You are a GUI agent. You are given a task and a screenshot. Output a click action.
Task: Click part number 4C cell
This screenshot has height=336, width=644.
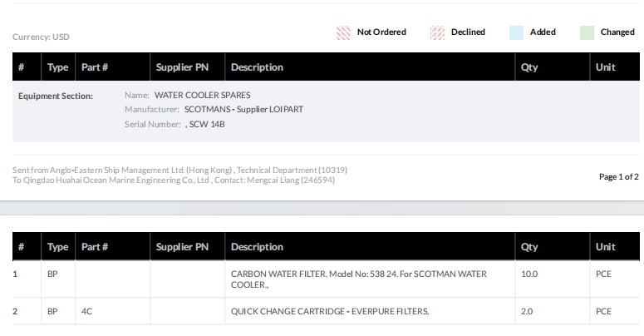point(86,311)
